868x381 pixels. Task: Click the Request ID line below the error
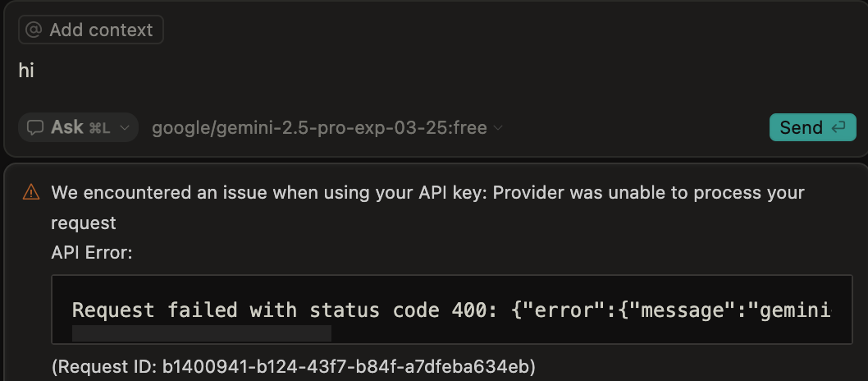point(294,366)
